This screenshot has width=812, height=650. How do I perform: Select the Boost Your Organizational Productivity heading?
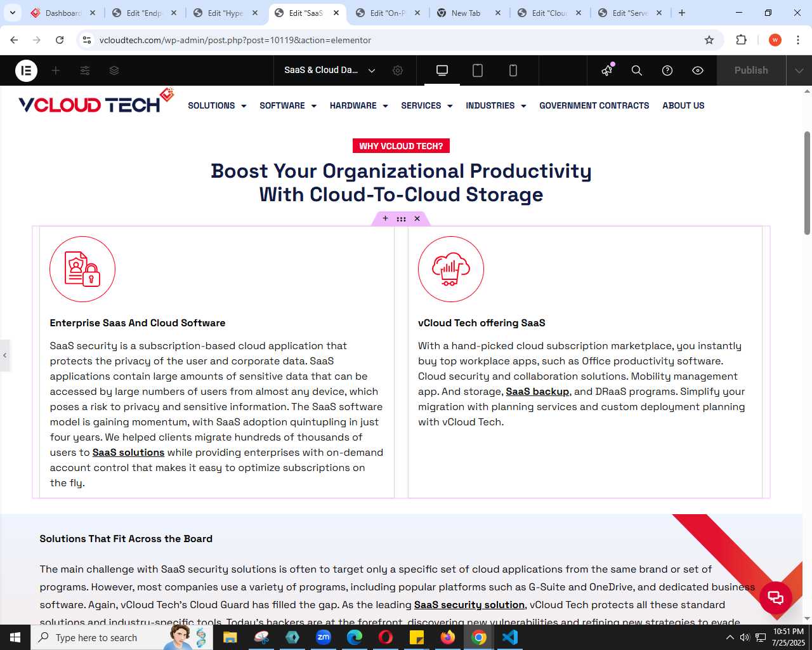point(401,183)
